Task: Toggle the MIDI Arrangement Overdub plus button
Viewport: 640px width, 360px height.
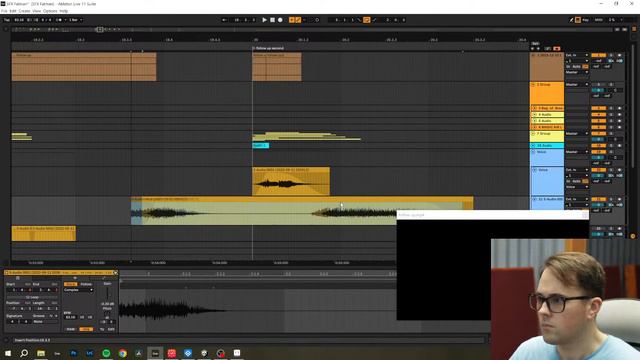Action: tap(291, 20)
